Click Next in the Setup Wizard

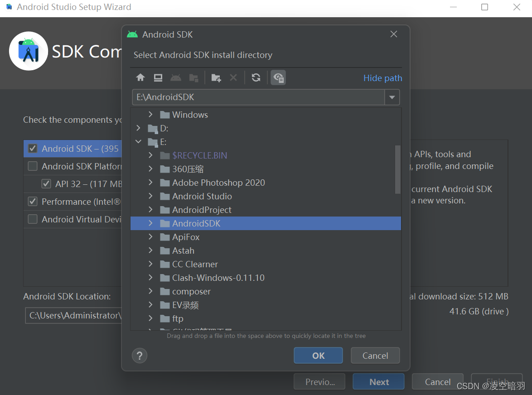[379, 382]
